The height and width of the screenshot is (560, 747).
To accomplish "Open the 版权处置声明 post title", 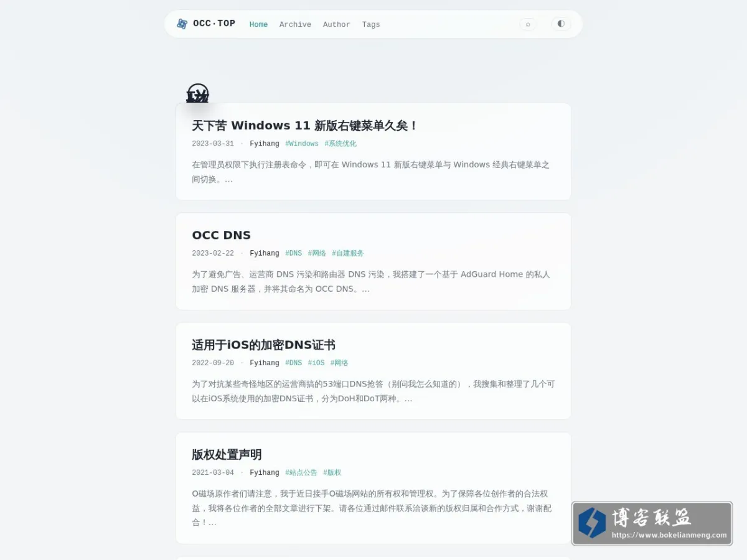I will (227, 454).
